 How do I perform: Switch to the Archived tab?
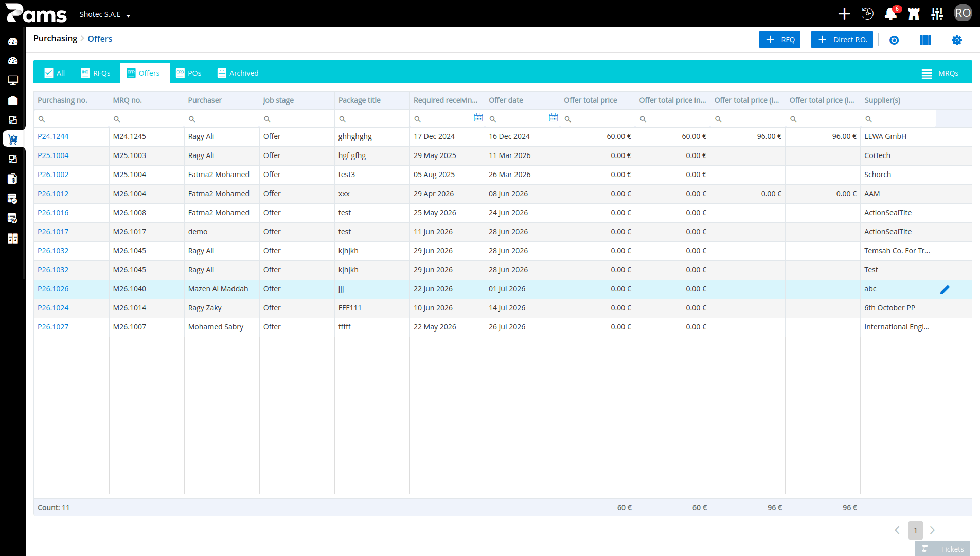[x=238, y=73]
